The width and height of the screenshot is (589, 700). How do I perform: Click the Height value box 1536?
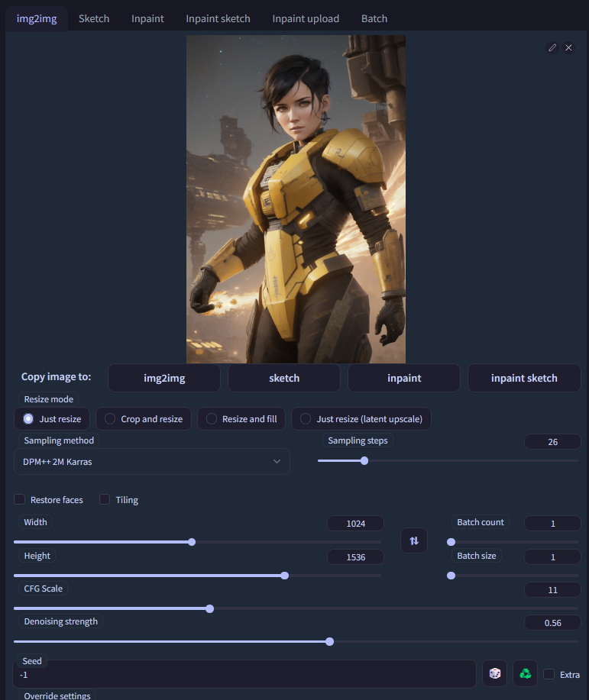tap(356, 556)
